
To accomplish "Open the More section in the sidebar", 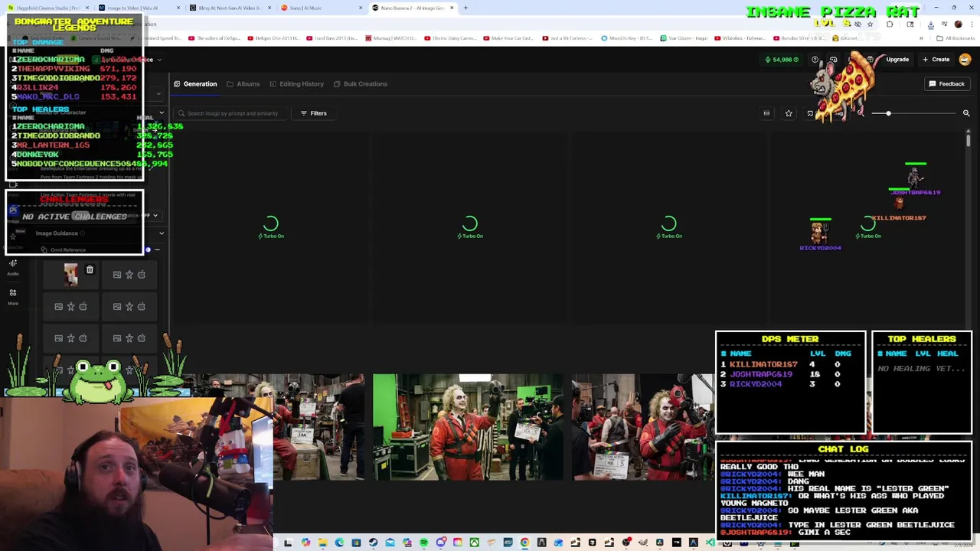I will [13, 296].
